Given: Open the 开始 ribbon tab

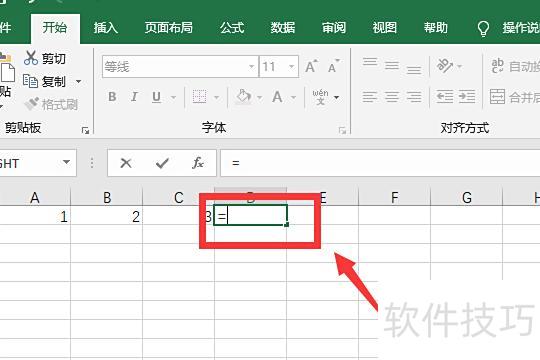Looking at the screenshot, I should click(x=55, y=28).
